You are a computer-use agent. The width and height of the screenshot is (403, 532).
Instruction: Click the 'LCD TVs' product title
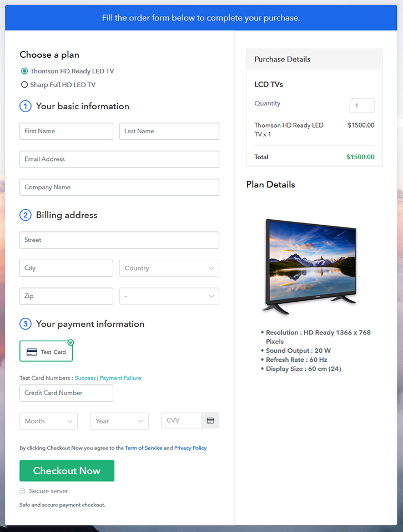coord(269,84)
